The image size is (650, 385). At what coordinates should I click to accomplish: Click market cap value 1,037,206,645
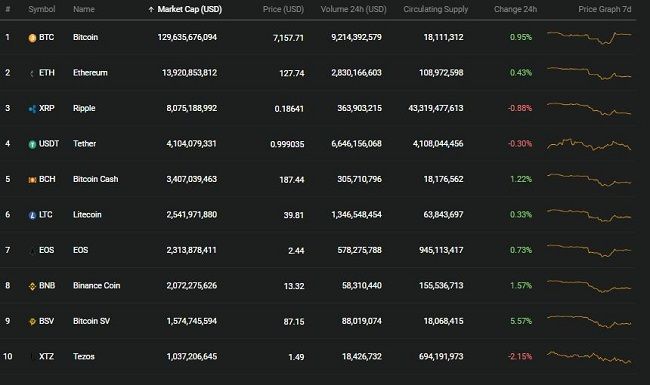point(192,356)
